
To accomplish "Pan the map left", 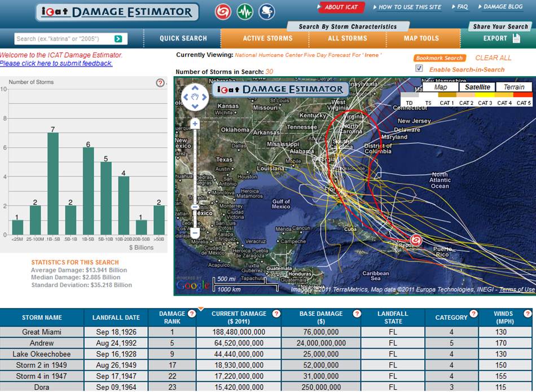I will click(x=186, y=98).
